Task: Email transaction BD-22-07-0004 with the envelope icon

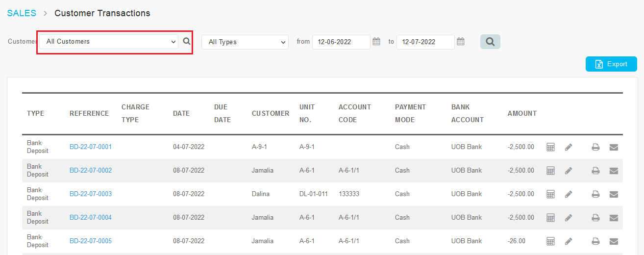Action: click(x=614, y=218)
